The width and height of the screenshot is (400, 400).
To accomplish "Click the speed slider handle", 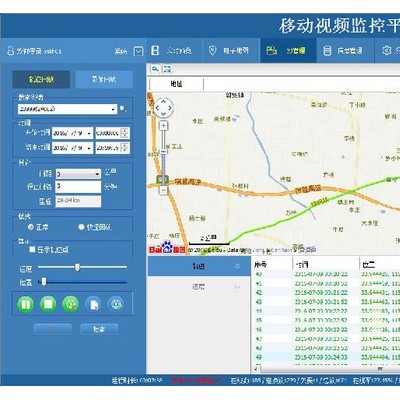I will pyautogui.click(x=77, y=267).
